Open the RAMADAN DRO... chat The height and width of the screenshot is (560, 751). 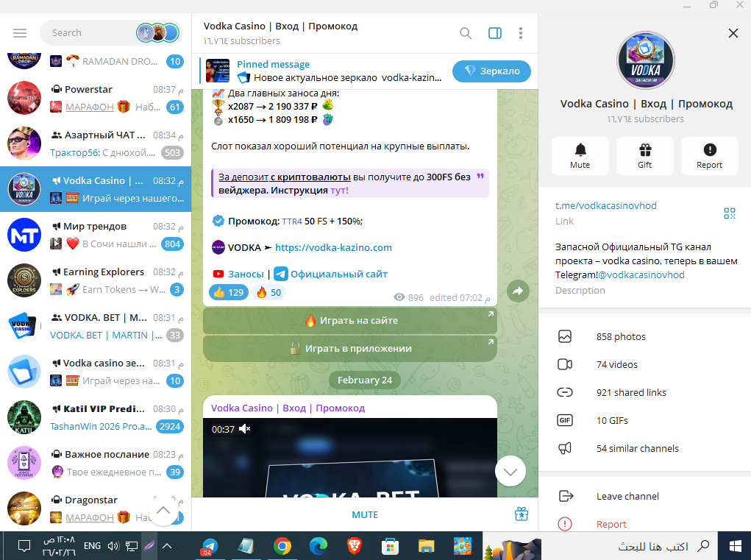click(96, 61)
